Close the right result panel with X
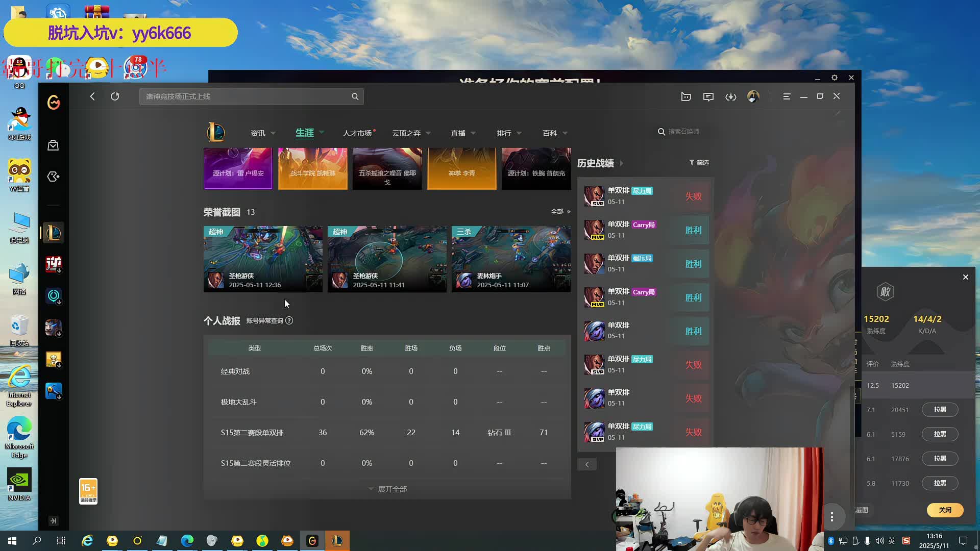This screenshot has height=551, width=980. [x=965, y=277]
